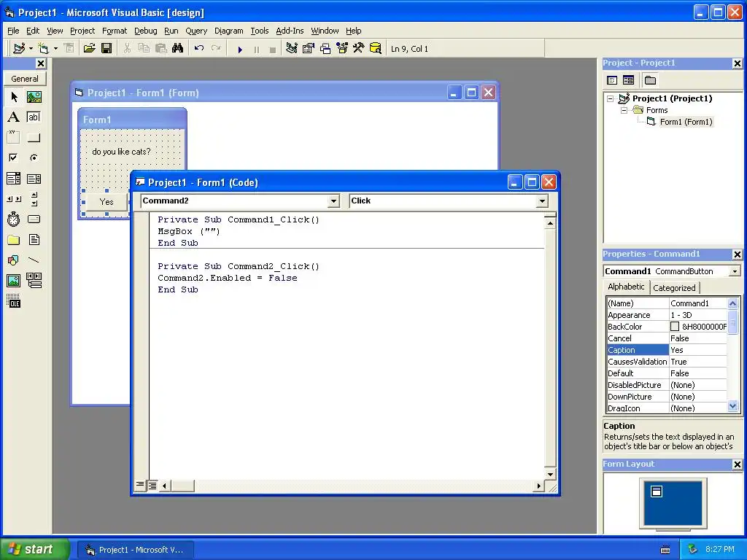
Task: Select the Line tool
Action: [34, 260]
